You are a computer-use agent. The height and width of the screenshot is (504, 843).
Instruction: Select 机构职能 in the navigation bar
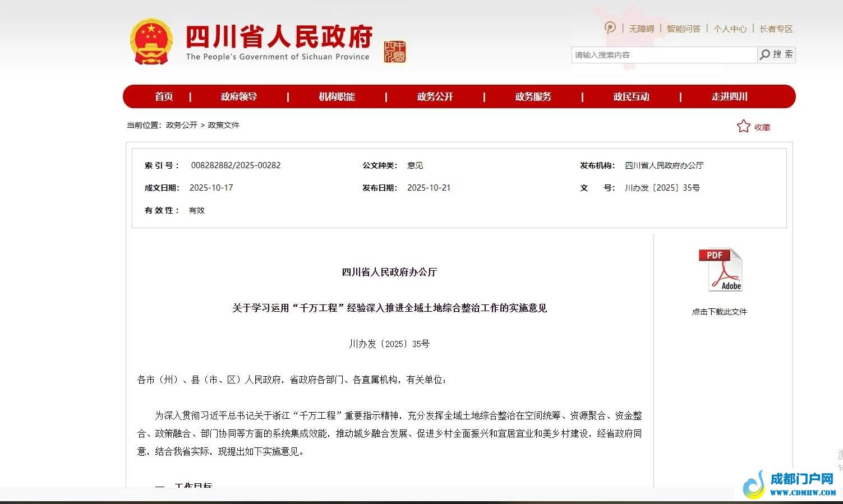(x=337, y=96)
